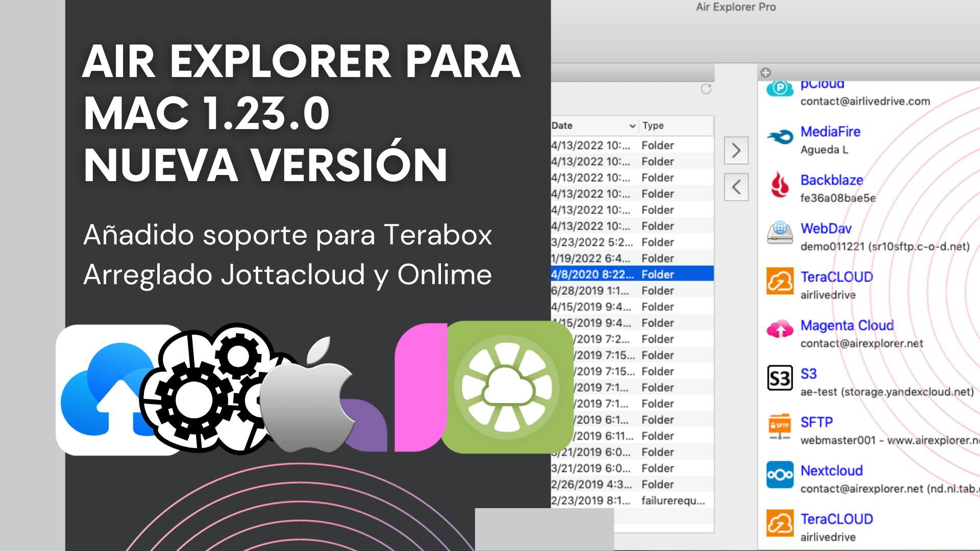Add a new cloud account with plus icon
Viewport: 980px width, 551px height.
tap(765, 72)
